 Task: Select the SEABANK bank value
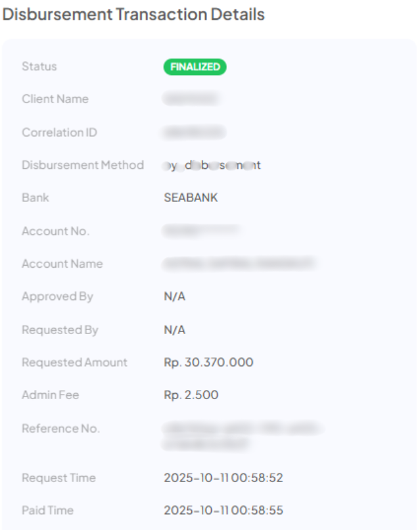point(191,198)
